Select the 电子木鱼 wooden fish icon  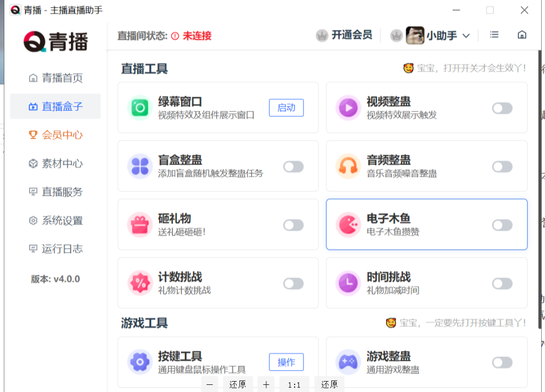coord(348,225)
